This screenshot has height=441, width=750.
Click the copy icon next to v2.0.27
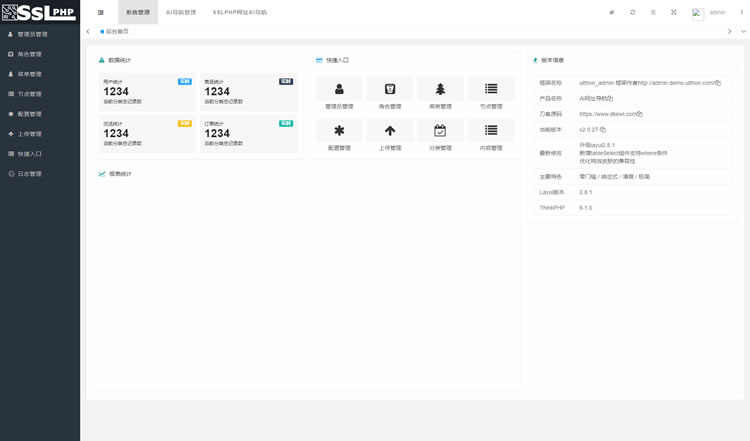[603, 130]
